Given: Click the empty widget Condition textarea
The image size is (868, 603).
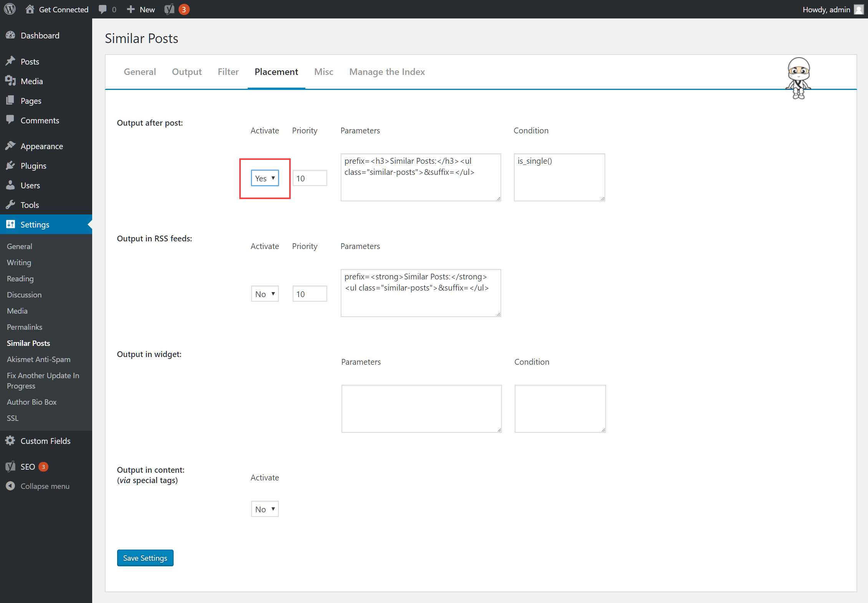Looking at the screenshot, I should 560,409.
